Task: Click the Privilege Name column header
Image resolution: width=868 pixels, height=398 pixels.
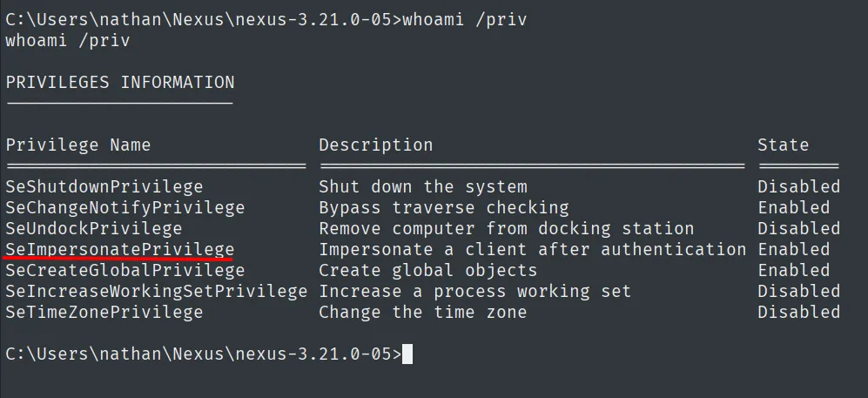Action: 78,145
